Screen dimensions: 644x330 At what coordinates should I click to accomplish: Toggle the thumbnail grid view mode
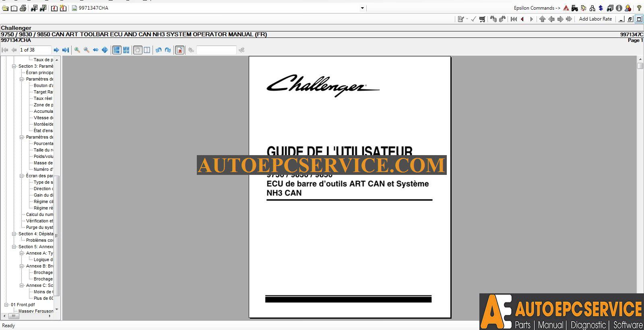(x=126, y=50)
